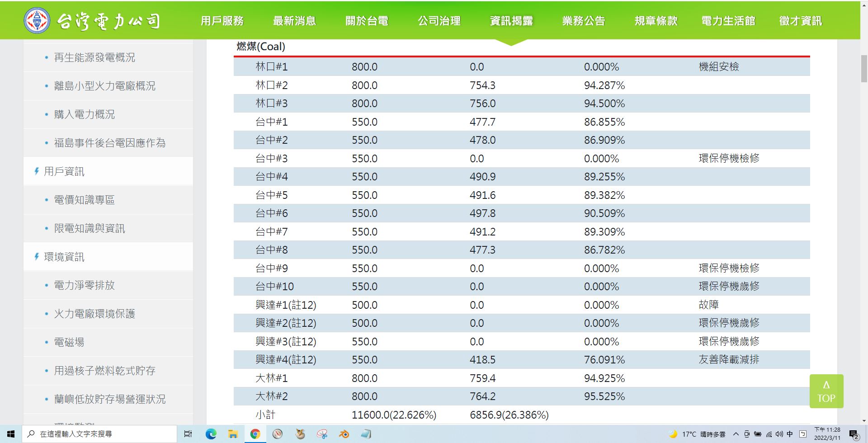Image resolution: width=868 pixels, height=443 pixels.
Task: Open sidebar link 電力淨零排放
Action: (85, 285)
